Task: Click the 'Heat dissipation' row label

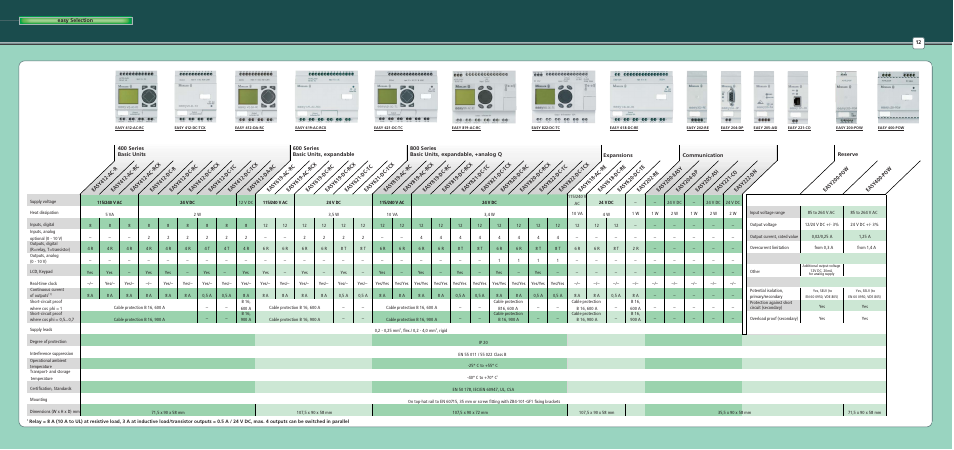Action: pos(44,213)
